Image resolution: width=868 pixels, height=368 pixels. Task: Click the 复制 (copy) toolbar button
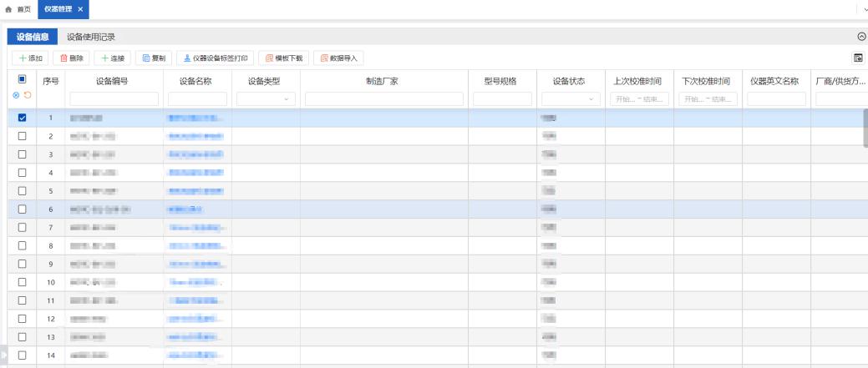[x=154, y=58]
